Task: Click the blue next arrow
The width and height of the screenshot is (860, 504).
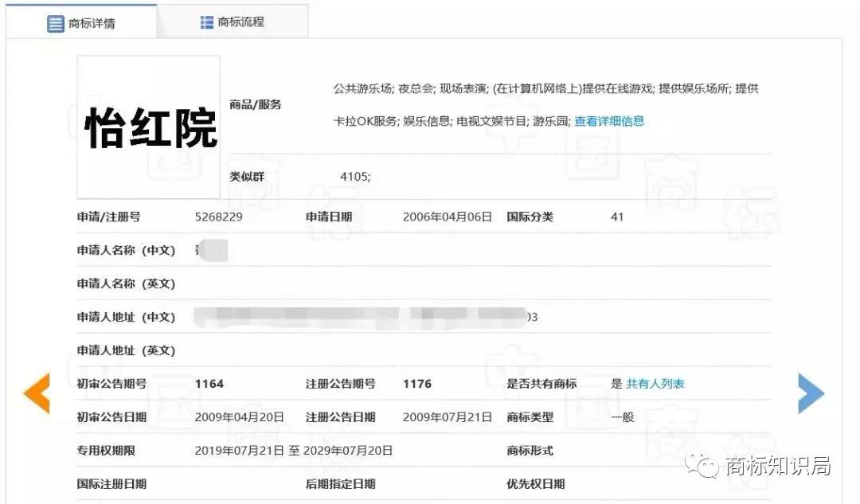Action: click(x=810, y=393)
